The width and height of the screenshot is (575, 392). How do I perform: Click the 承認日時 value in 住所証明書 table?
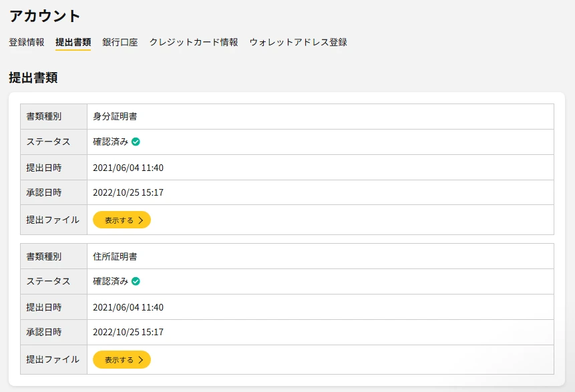click(128, 332)
